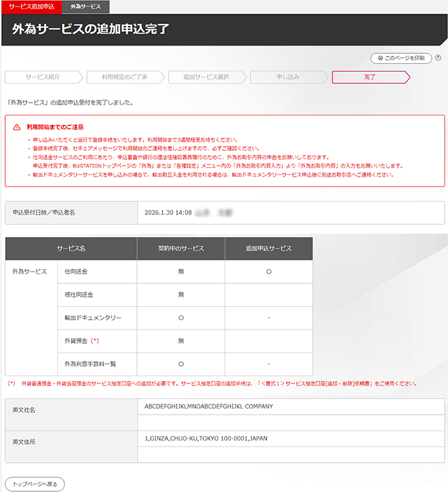Go to the 利用規定のご了承 step

[124, 77]
